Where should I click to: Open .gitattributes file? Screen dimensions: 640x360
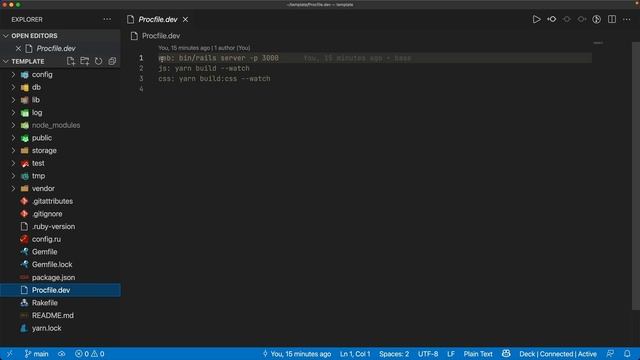pyautogui.click(x=60, y=201)
